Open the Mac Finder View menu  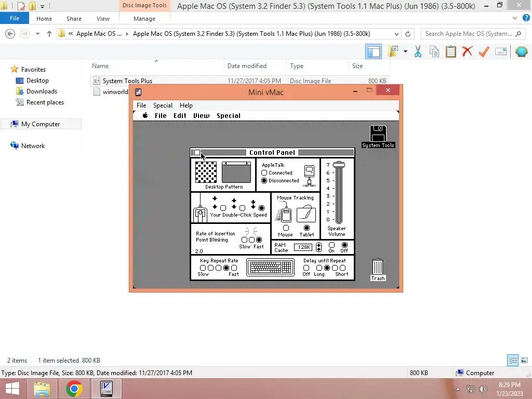(201, 116)
